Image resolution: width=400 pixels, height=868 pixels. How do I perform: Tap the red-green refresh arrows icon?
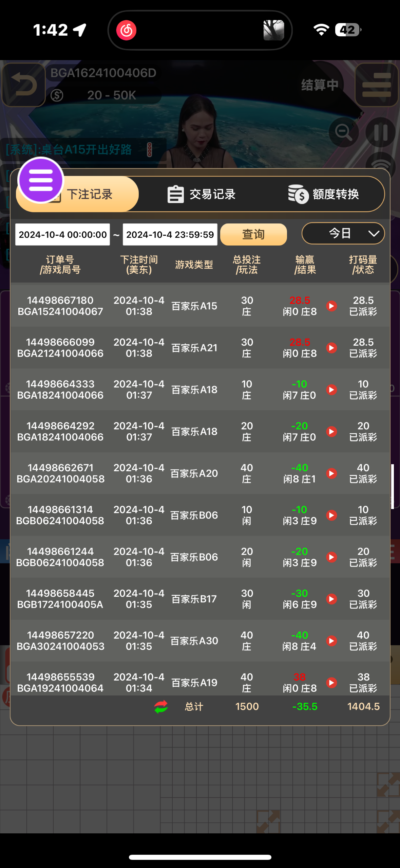click(161, 707)
